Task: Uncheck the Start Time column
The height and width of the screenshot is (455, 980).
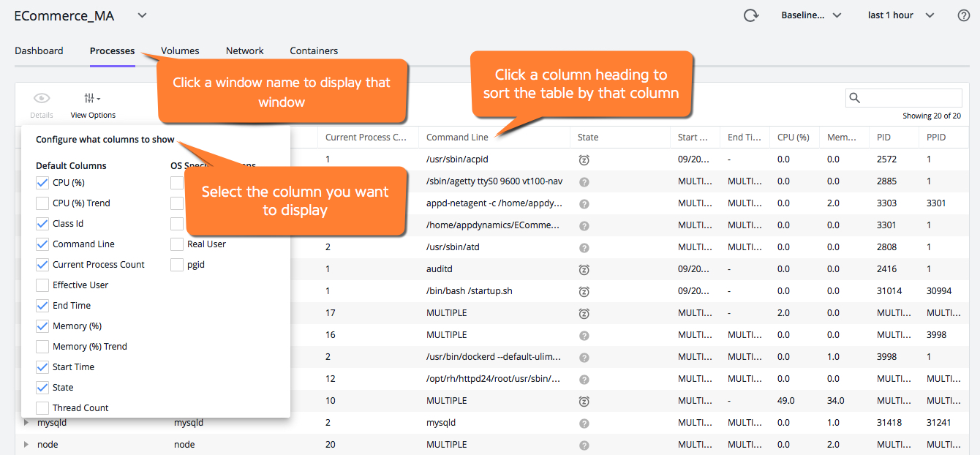Action: click(x=42, y=367)
